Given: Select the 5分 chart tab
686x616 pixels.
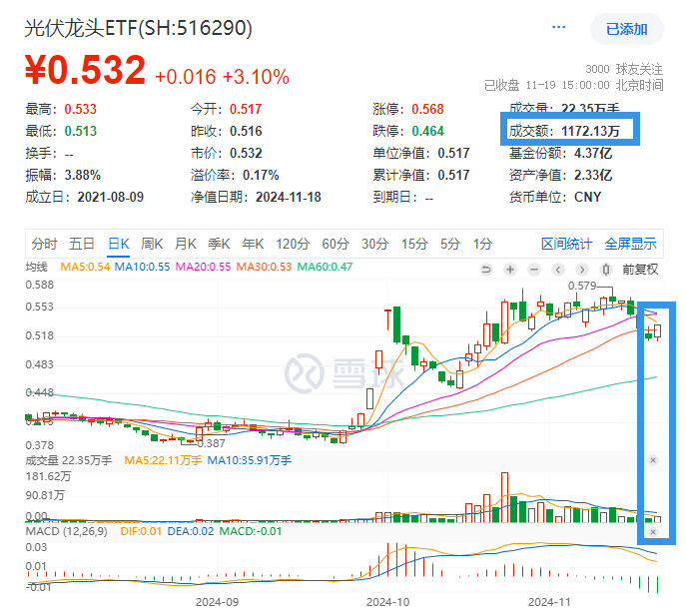Looking at the screenshot, I should [450, 244].
